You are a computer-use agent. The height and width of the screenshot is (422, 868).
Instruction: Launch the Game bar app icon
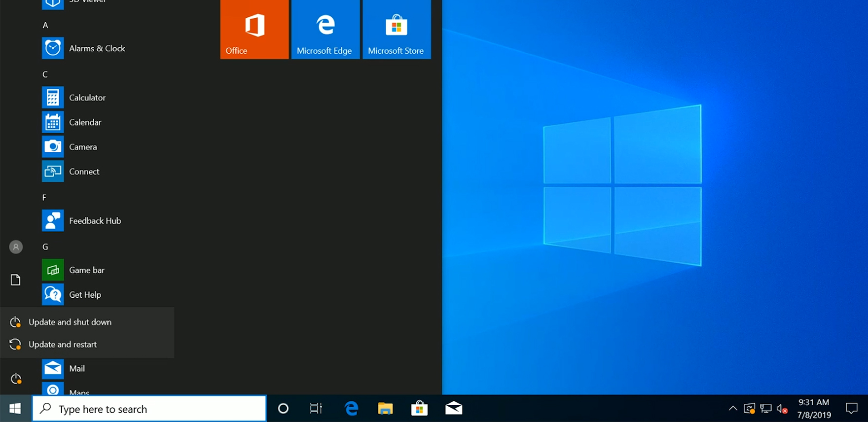(x=53, y=270)
